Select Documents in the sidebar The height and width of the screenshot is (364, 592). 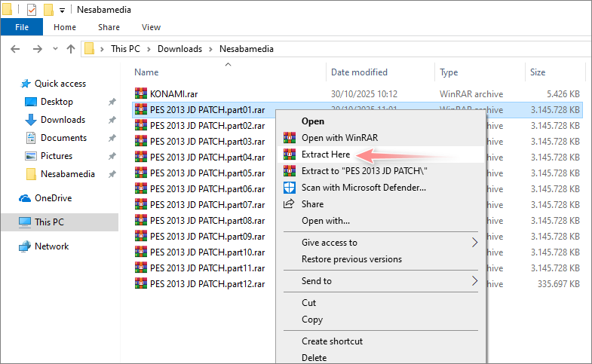(x=63, y=138)
